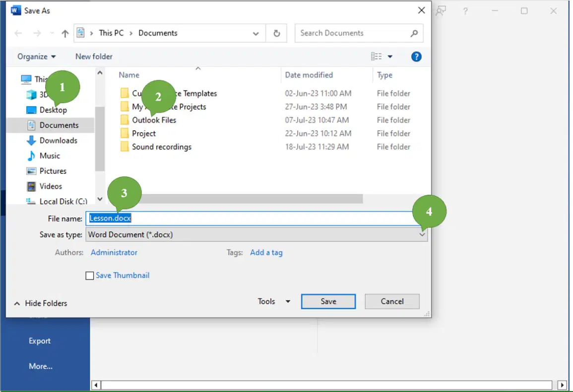
Task: Click the Sound recordings folder icon
Action: pos(125,147)
